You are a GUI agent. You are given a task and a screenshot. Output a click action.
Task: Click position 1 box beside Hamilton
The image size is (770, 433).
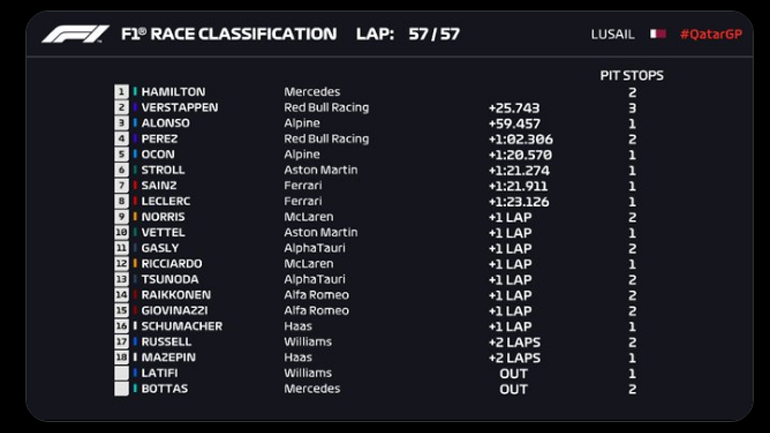click(x=122, y=92)
